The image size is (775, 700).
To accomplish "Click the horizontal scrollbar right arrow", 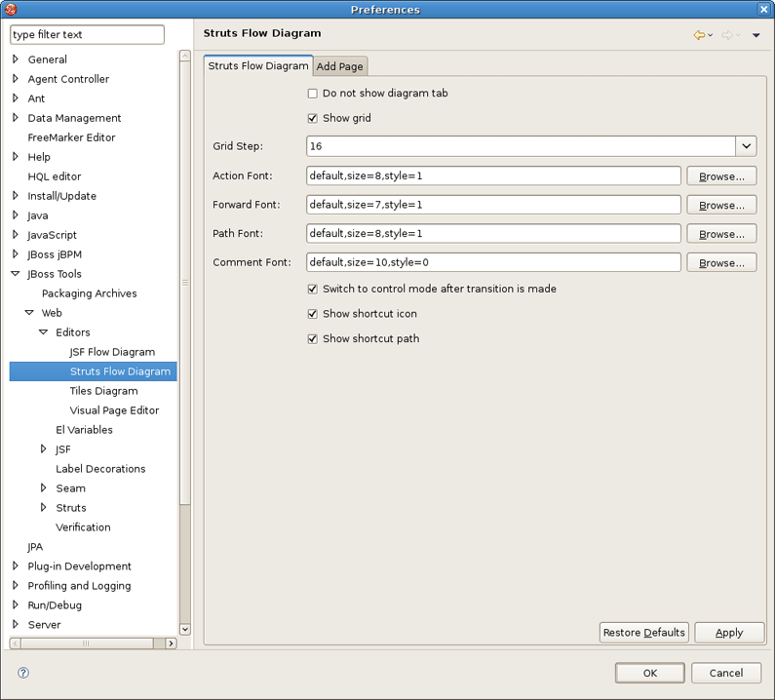I will (171, 643).
